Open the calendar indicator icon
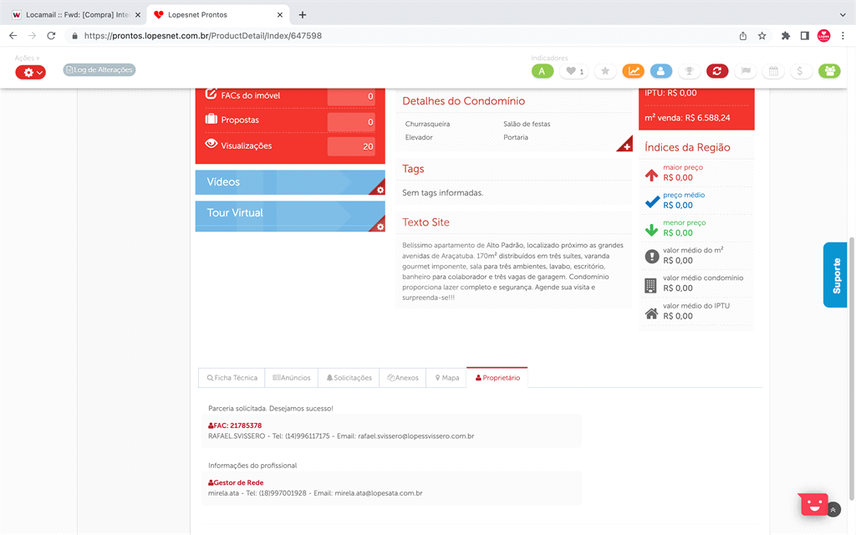Screen dimensions: 856x535 [x=773, y=71]
